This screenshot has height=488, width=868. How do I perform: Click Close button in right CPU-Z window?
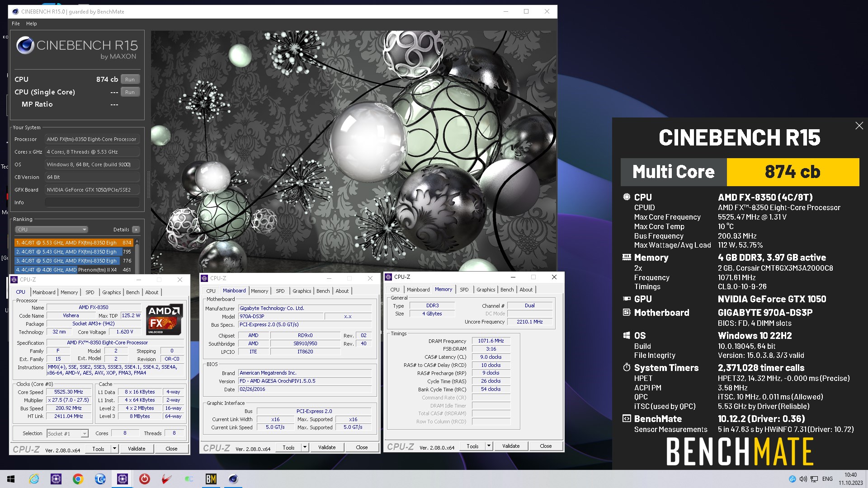coord(546,446)
